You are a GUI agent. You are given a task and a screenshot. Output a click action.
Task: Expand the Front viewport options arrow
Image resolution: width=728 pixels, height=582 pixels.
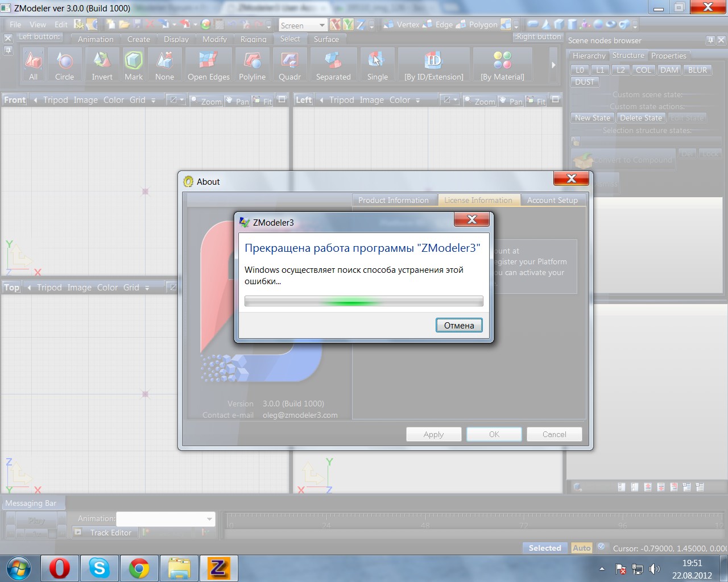click(x=153, y=100)
